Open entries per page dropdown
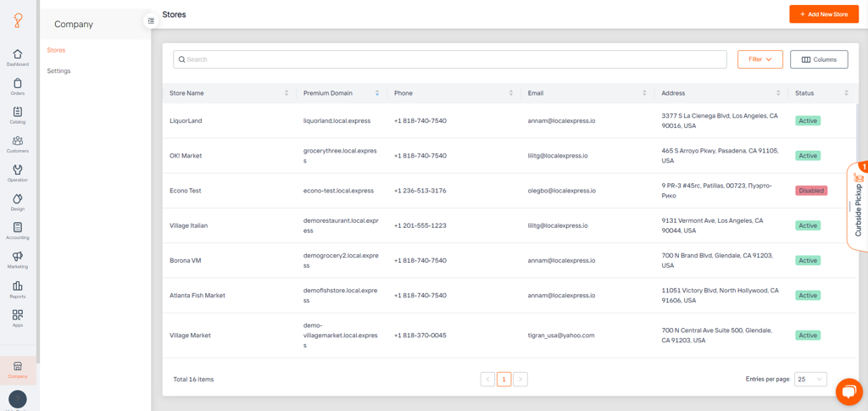Image resolution: width=868 pixels, height=411 pixels. coord(810,379)
